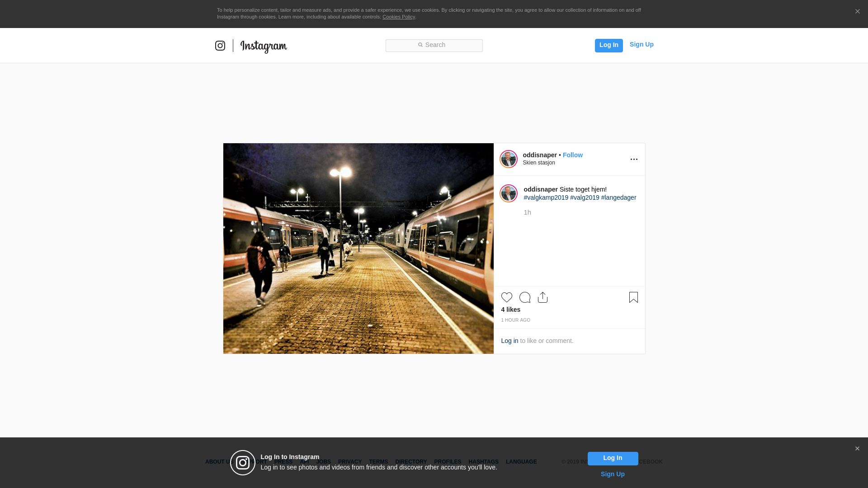Open the Cookies Policy link

399,17
